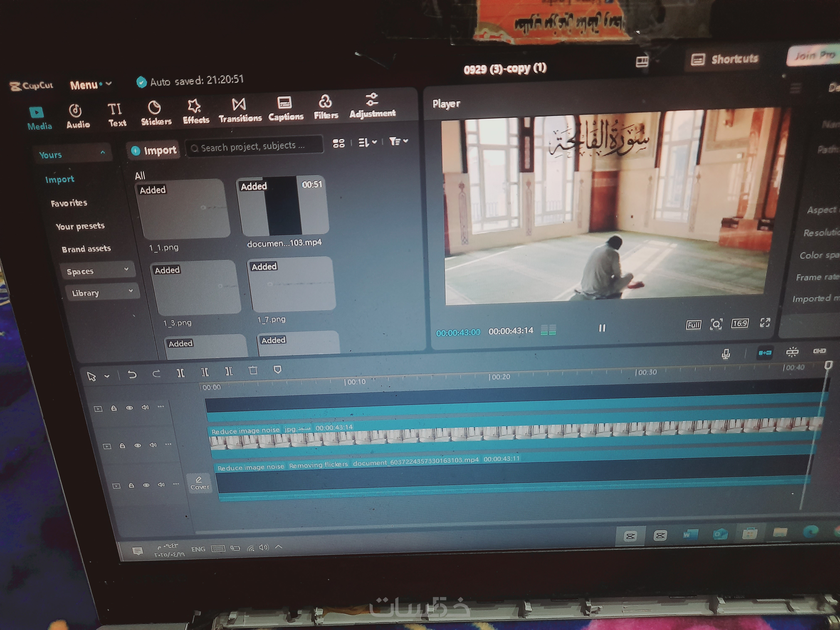The width and height of the screenshot is (840, 630).
Task: Click the Undo arrow in timeline toolbar
Action: tap(132, 375)
